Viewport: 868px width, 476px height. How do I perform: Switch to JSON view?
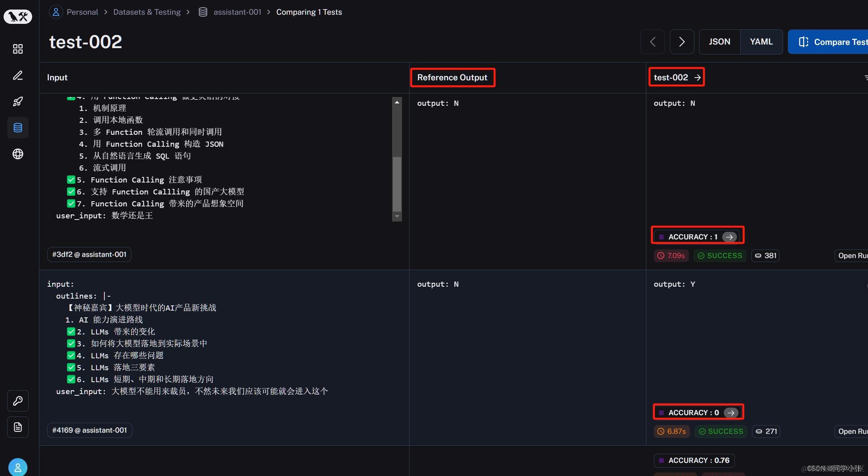coord(719,42)
